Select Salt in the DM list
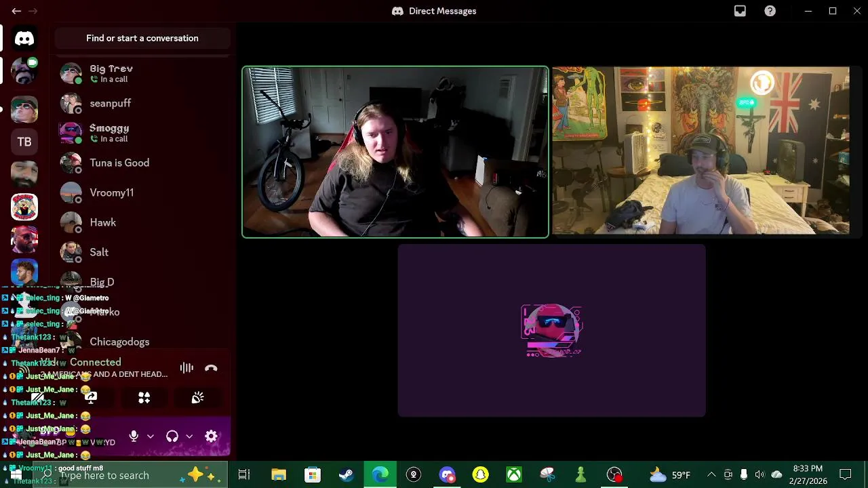Image resolution: width=868 pixels, height=488 pixels. click(x=142, y=252)
